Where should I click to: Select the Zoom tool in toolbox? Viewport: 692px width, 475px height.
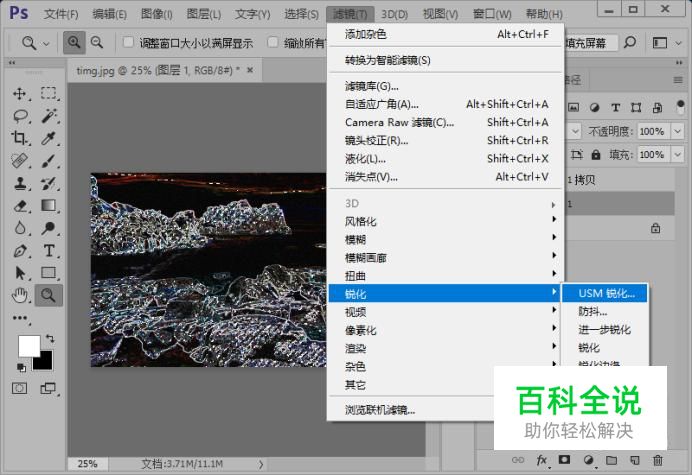(48, 295)
